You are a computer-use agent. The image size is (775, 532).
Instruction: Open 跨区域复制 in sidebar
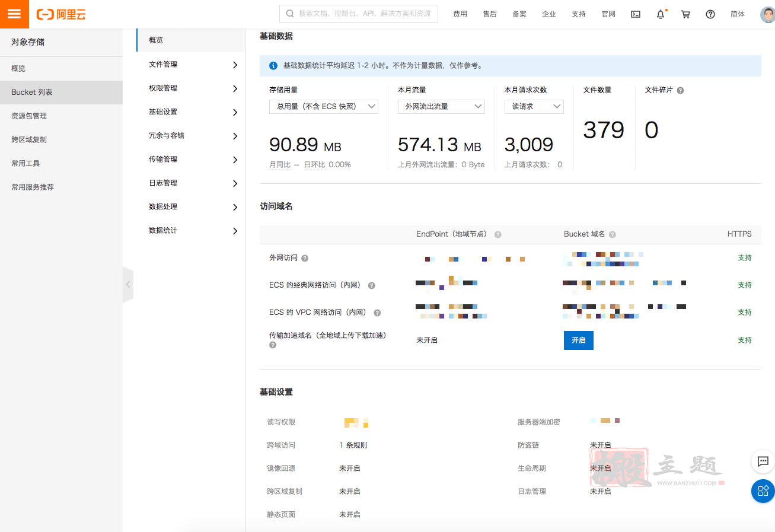(x=61, y=140)
